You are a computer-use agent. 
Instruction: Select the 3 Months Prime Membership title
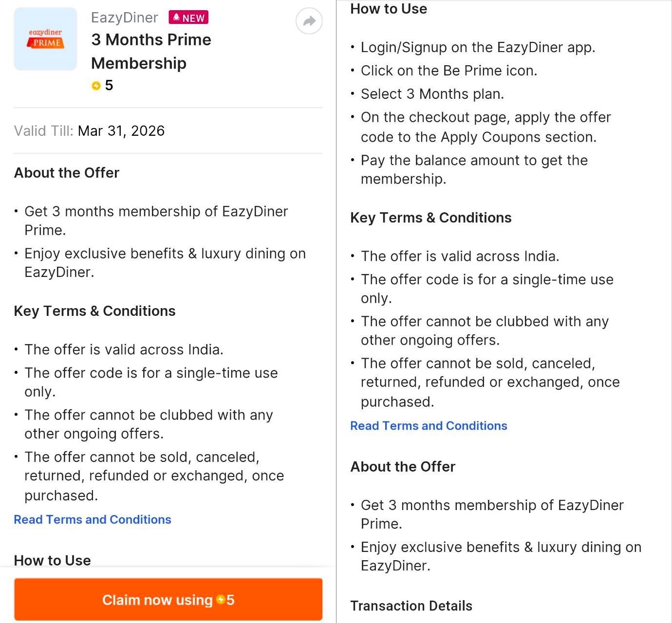151,51
